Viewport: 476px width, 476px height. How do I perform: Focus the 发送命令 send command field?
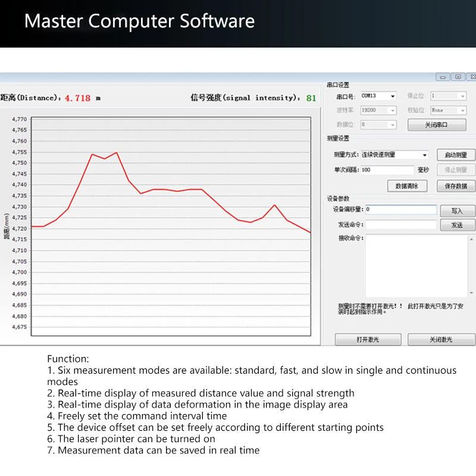click(400, 225)
